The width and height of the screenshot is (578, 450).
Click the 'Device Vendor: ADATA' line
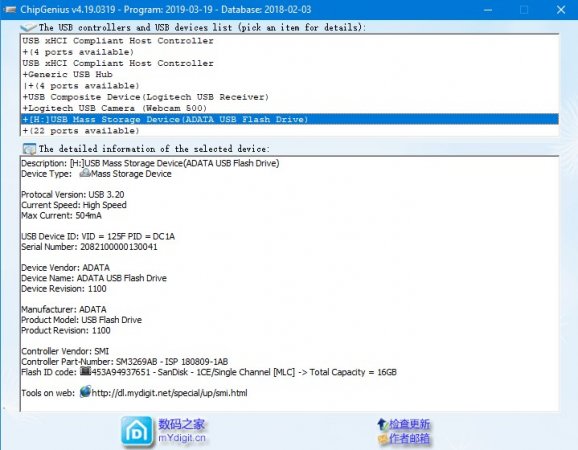tap(65, 268)
